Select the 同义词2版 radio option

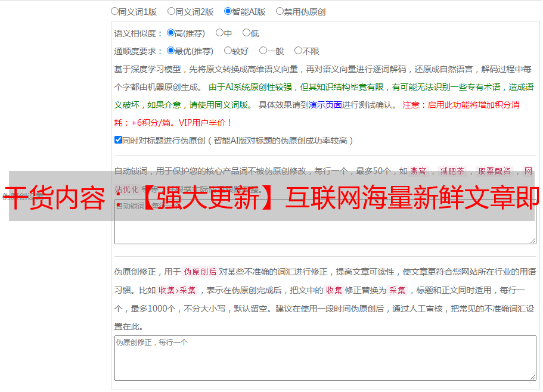(171, 11)
